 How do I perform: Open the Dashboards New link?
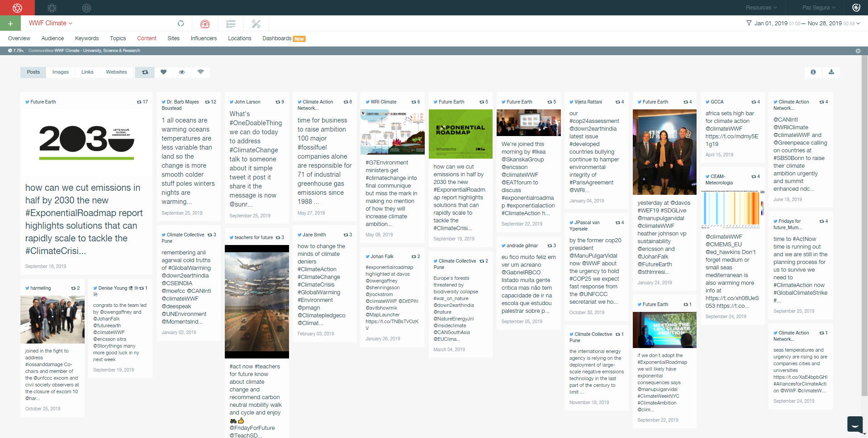coord(284,38)
